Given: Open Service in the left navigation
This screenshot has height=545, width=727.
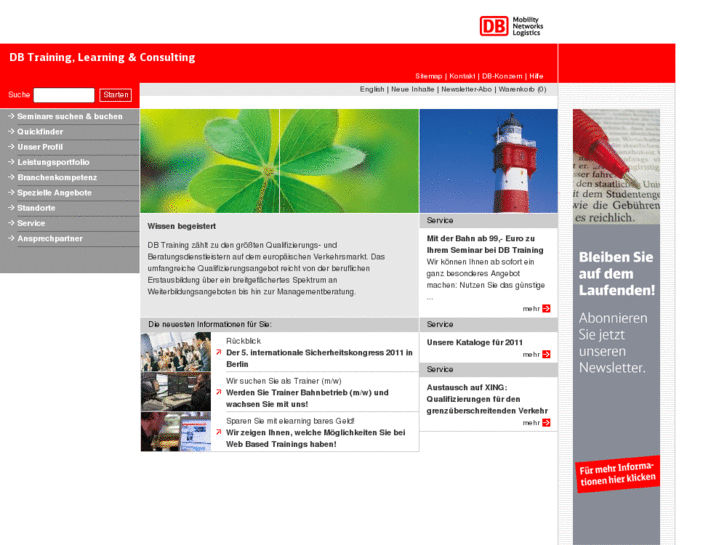Looking at the screenshot, I should [x=31, y=224].
